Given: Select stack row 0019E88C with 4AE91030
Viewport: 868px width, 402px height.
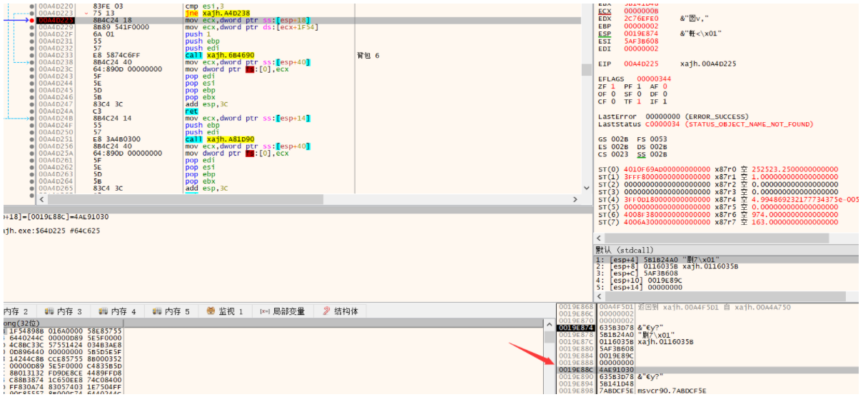Looking at the screenshot, I should 708,370.
